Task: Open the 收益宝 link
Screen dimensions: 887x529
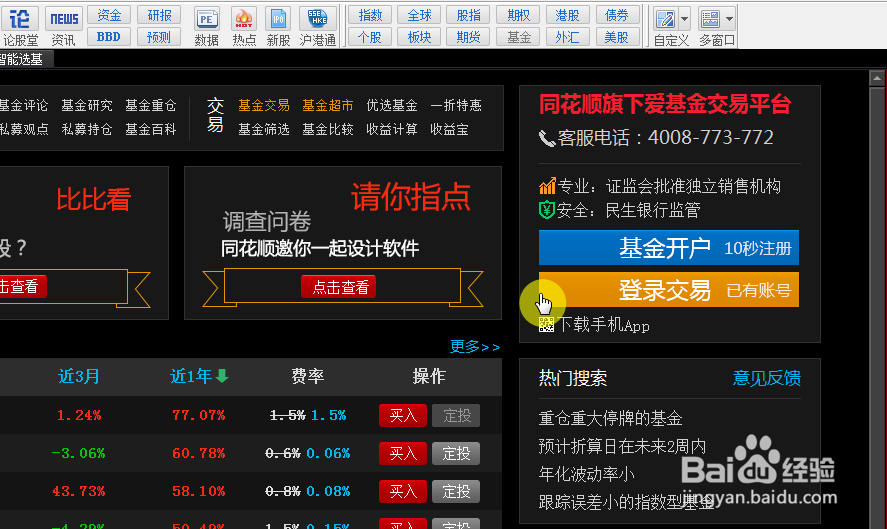Action: 449,129
